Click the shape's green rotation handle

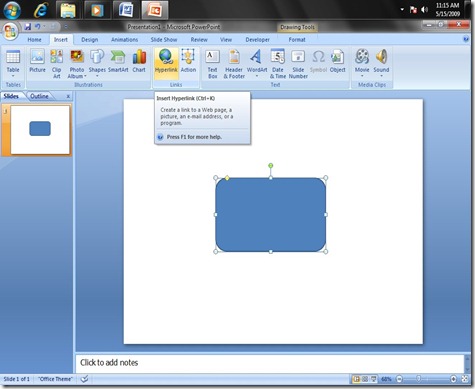[x=271, y=165]
